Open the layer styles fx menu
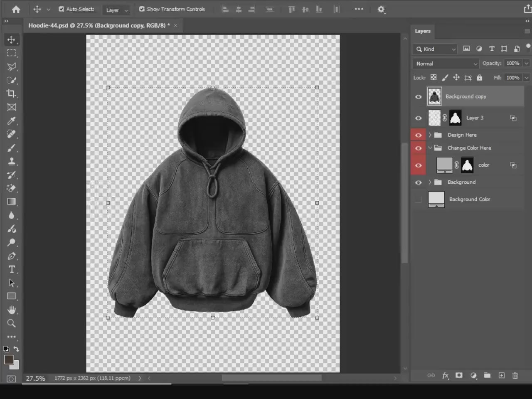This screenshot has width=532, height=399. click(x=446, y=375)
